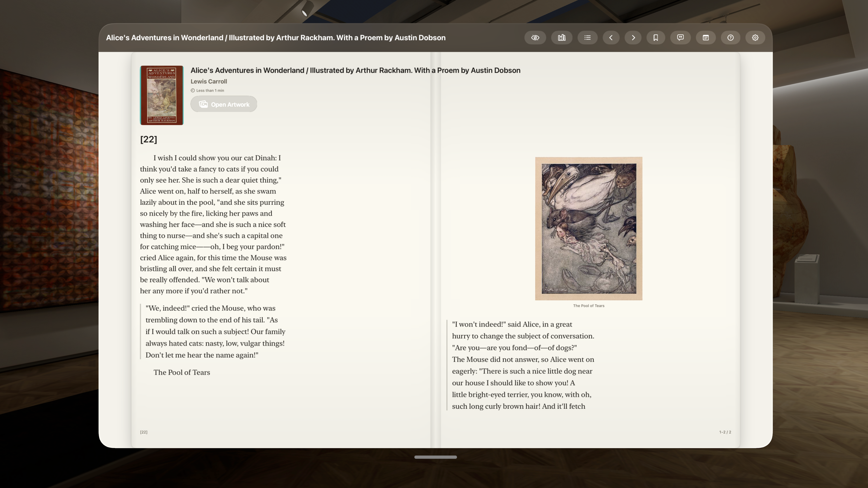Screen dimensions: 868x488
Task: Click the [22] page heading
Action: click(x=149, y=139)
